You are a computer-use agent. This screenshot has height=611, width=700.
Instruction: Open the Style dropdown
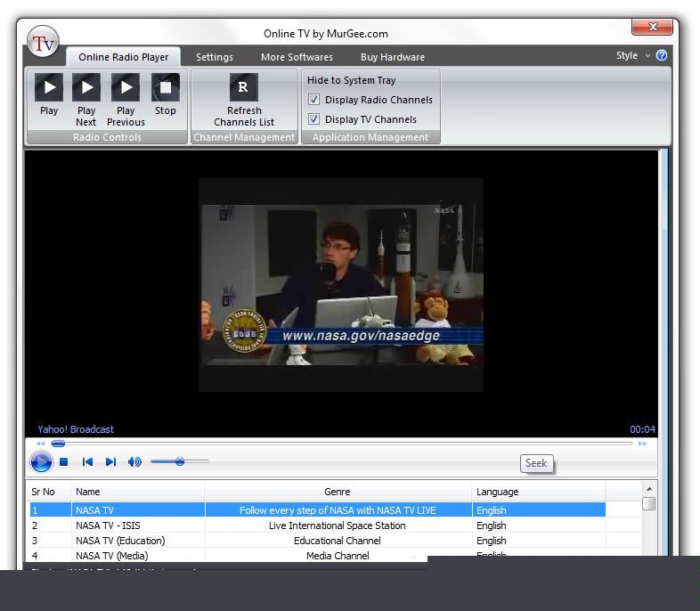tap(633, 55)
